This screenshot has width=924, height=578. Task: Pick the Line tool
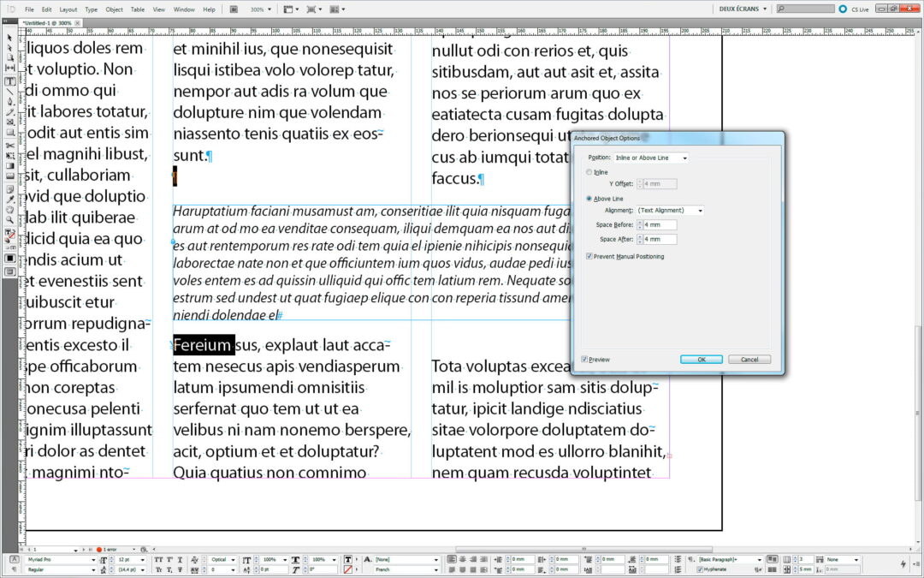[10, 92]
